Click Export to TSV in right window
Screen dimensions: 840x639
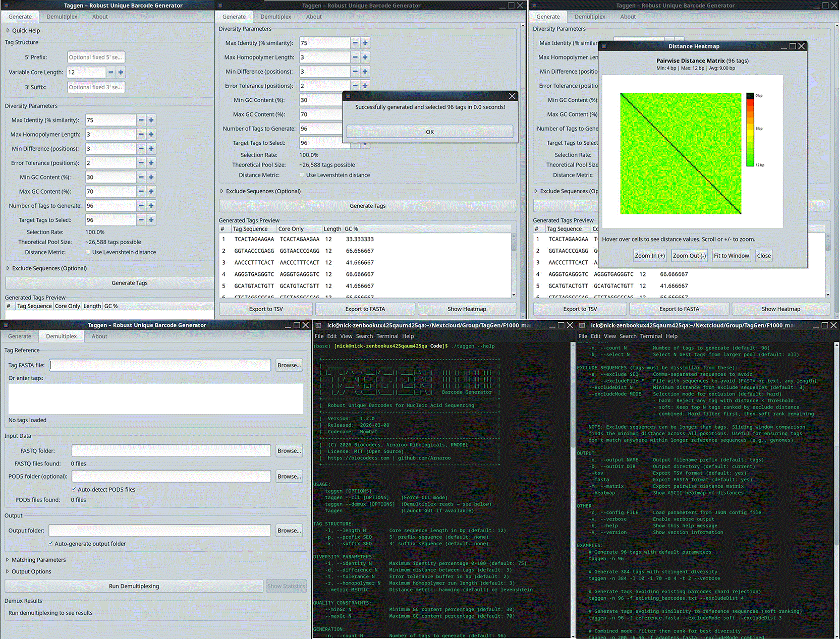click(x=580, y=309)
